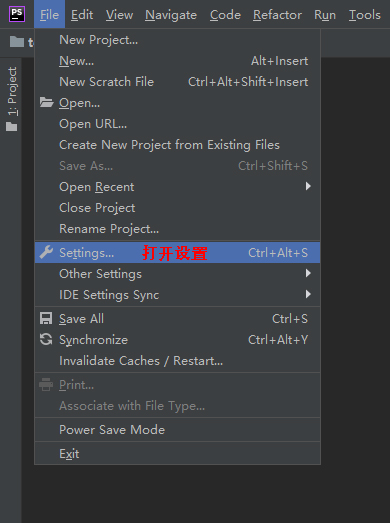Click the Settings wrench icon
This screenshot has width=390, height=523.
click(46, 252)
